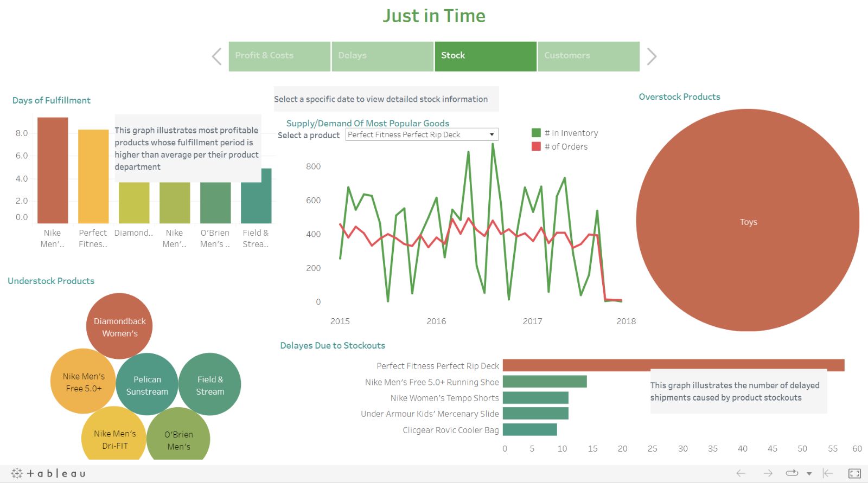Click the Overstock Products title
868x483 pixels.
click(x=679, y=96)
